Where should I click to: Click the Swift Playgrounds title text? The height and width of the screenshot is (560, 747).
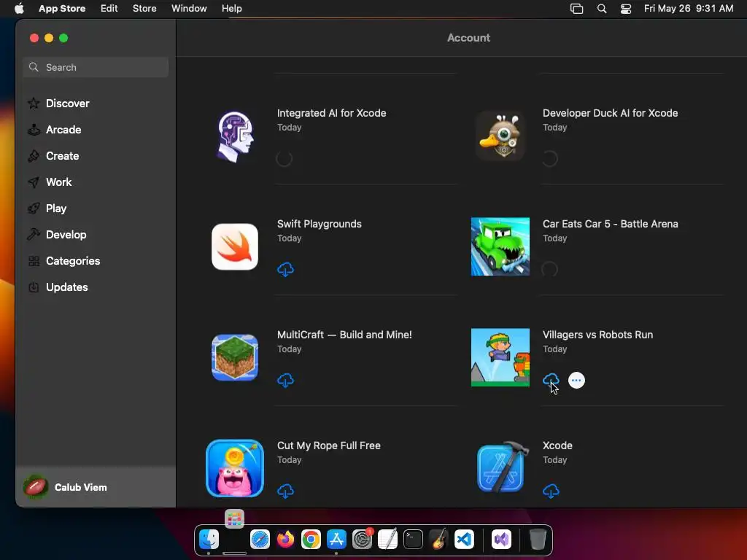click(320, 224)
